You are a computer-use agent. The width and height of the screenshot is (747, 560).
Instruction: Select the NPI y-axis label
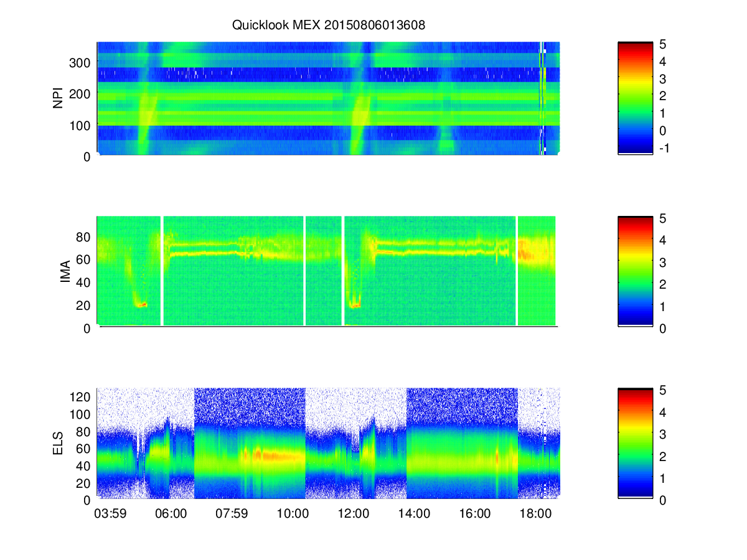pyautogui.click(x=59, y=98)
